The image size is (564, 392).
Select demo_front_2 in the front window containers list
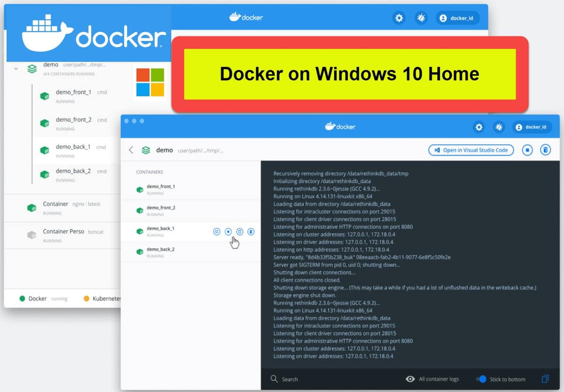coord(191,211)
